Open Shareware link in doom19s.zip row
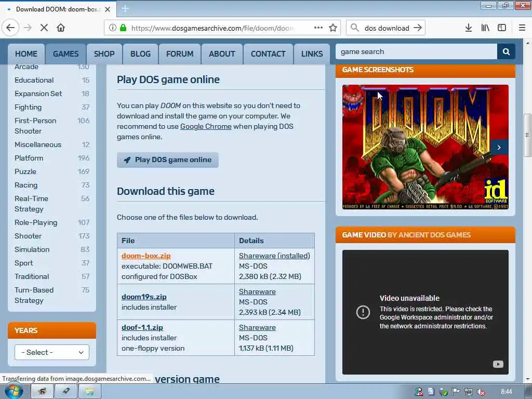 click(x=257, y=292)
